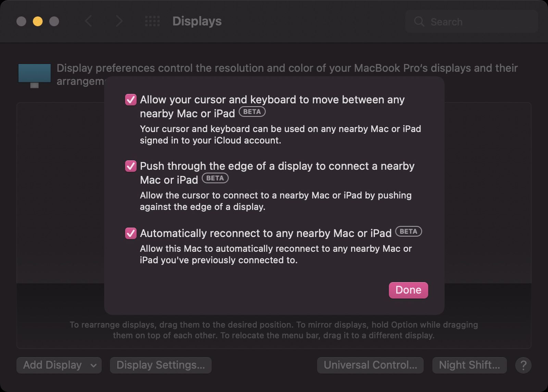
Task: Toggle Push through the edge checkbox
Action: [130, 166]
